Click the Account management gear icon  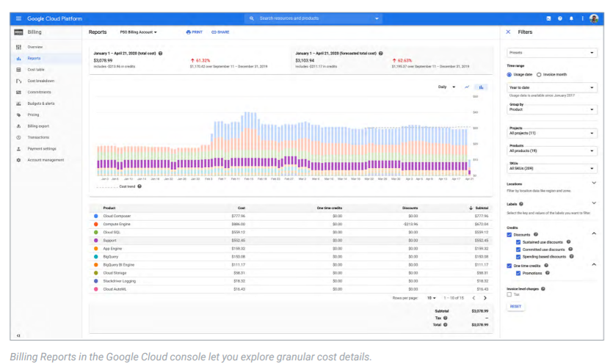click(18, 160)
